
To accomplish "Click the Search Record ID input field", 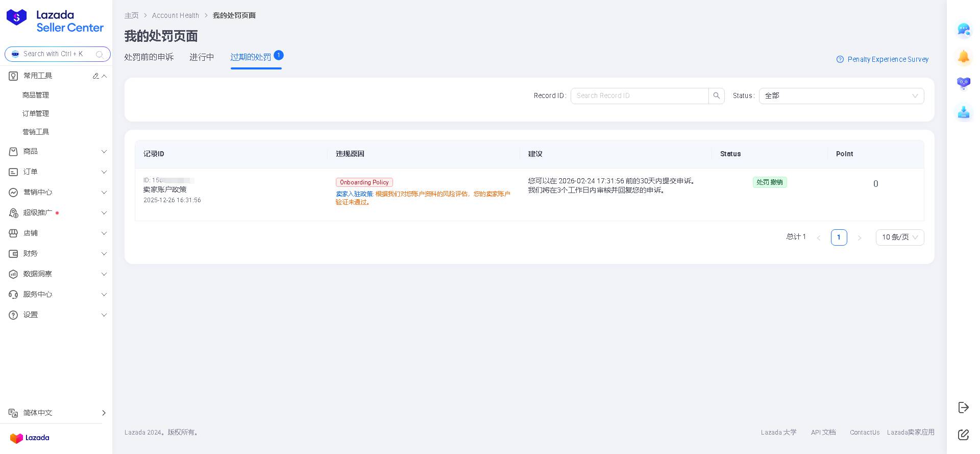I will (640, 95).
